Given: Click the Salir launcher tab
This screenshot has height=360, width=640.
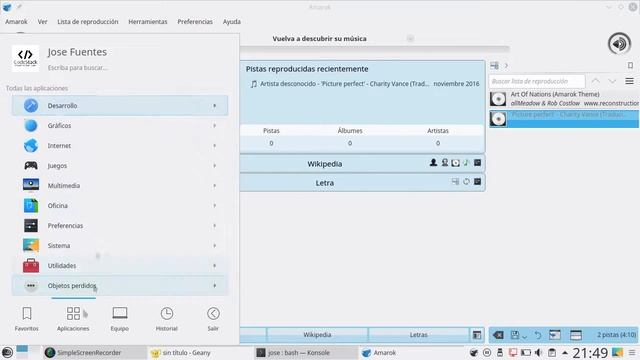Looking at the screenshot, I should (213, 319).
